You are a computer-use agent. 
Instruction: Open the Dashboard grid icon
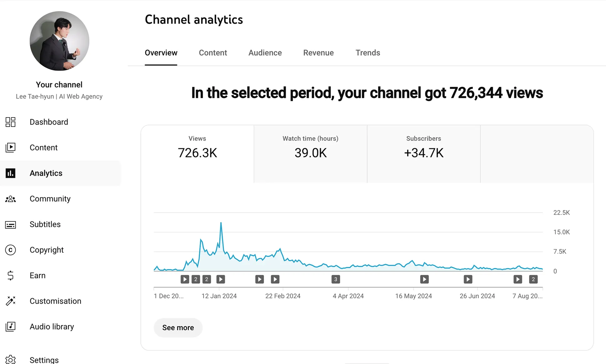10,122
